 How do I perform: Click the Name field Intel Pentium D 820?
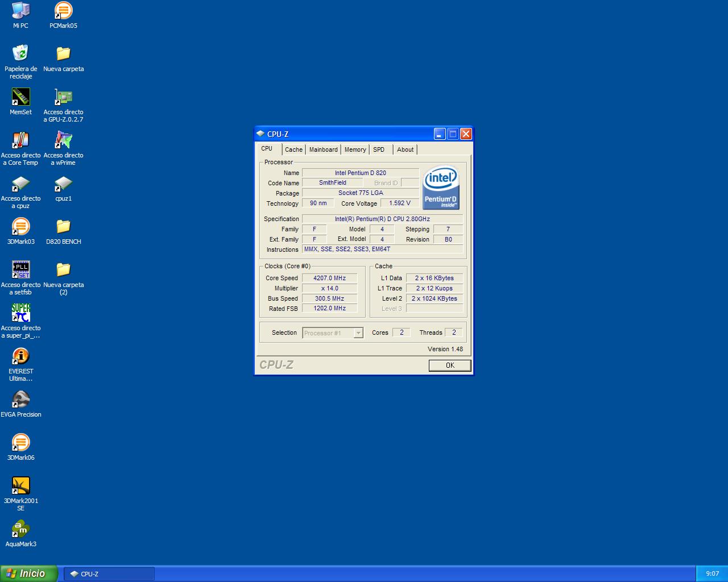tap(361, 173)
